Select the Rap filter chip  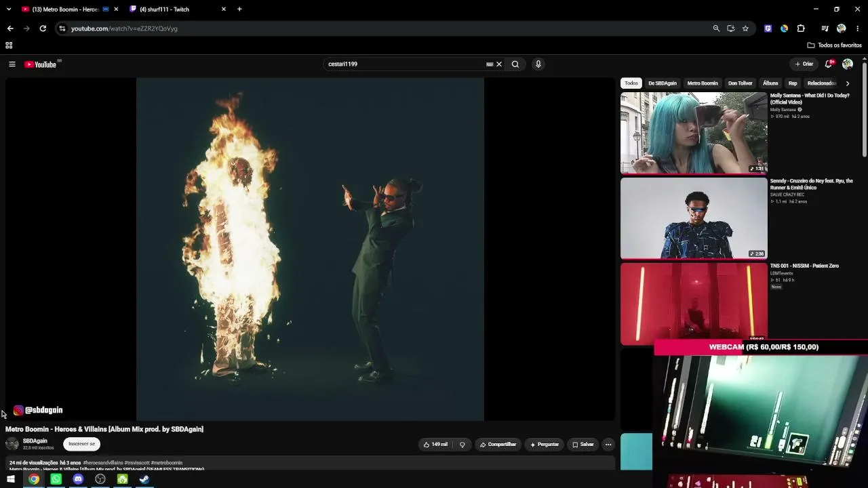793,83
